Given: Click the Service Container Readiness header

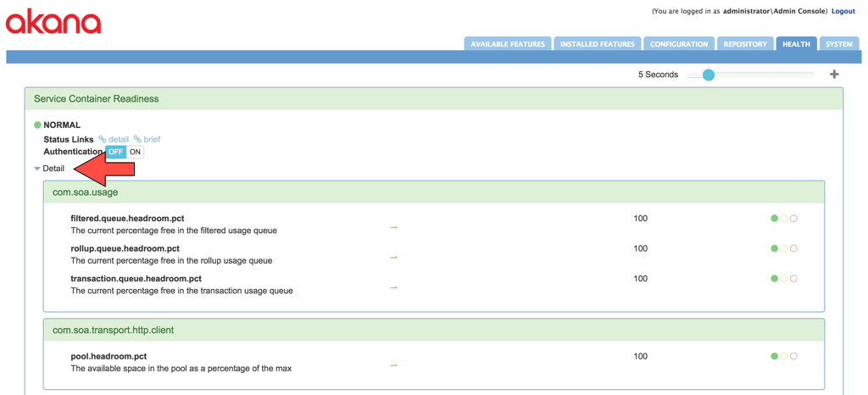Looking at the screenshot, I should coord(433,99).
